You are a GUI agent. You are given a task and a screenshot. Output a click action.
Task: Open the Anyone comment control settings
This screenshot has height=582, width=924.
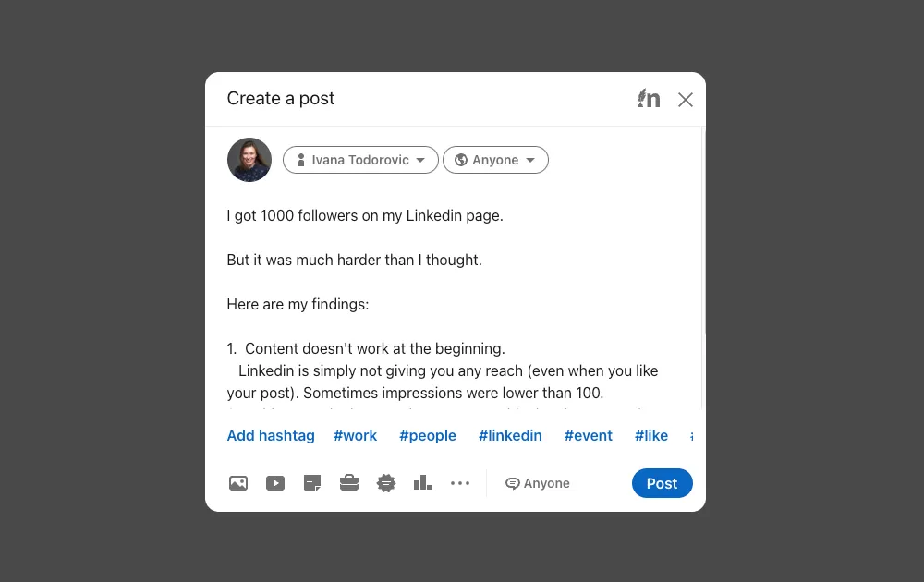537,482
